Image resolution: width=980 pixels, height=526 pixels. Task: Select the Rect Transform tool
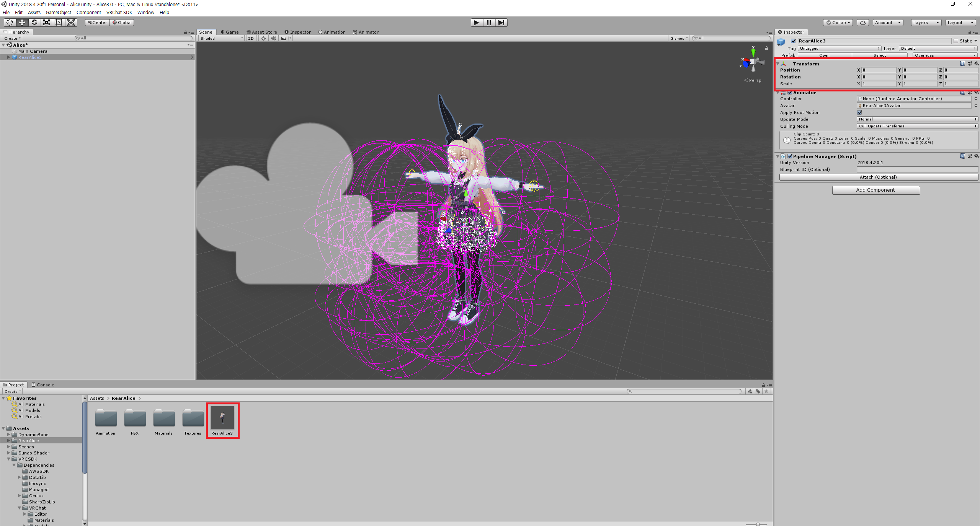[x=59, y=23]
